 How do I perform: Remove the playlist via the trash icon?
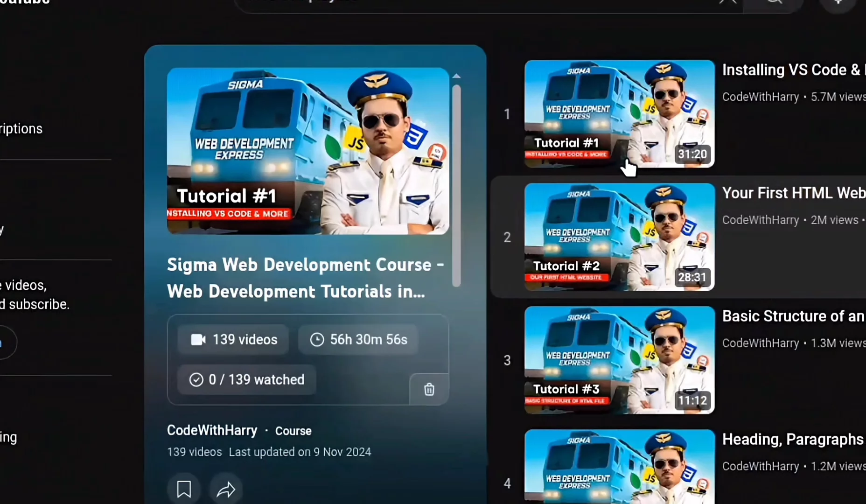click(428, 389)
